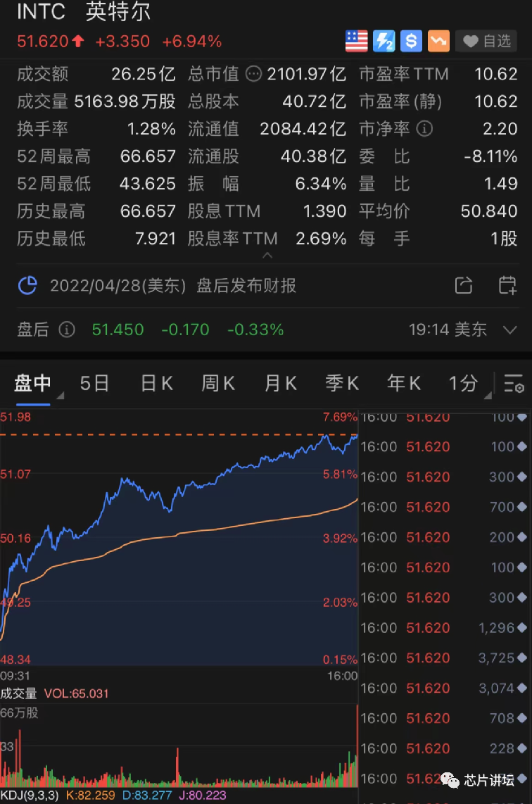Open 盘后 info icon
Screen dimensions: 532x804
[x=67, y=329]
